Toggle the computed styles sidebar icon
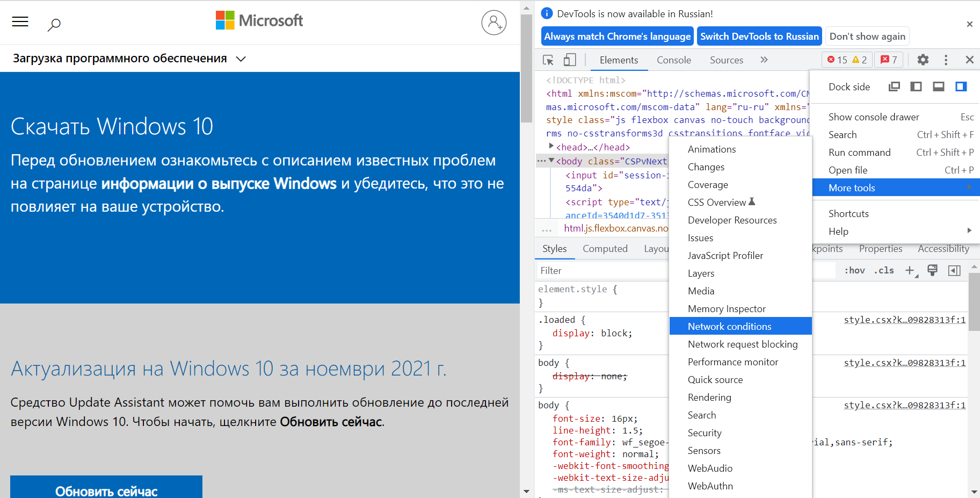The image size is (980, 498). coord(954,270)
